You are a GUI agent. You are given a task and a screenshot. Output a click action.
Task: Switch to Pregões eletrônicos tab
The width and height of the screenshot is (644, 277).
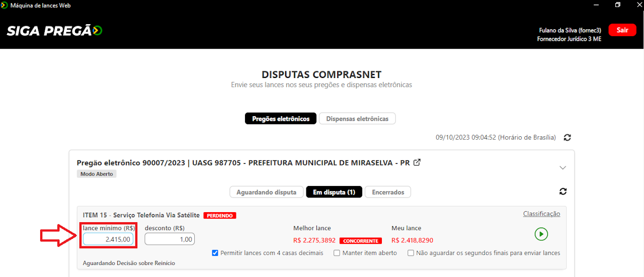tap(281, 119)
